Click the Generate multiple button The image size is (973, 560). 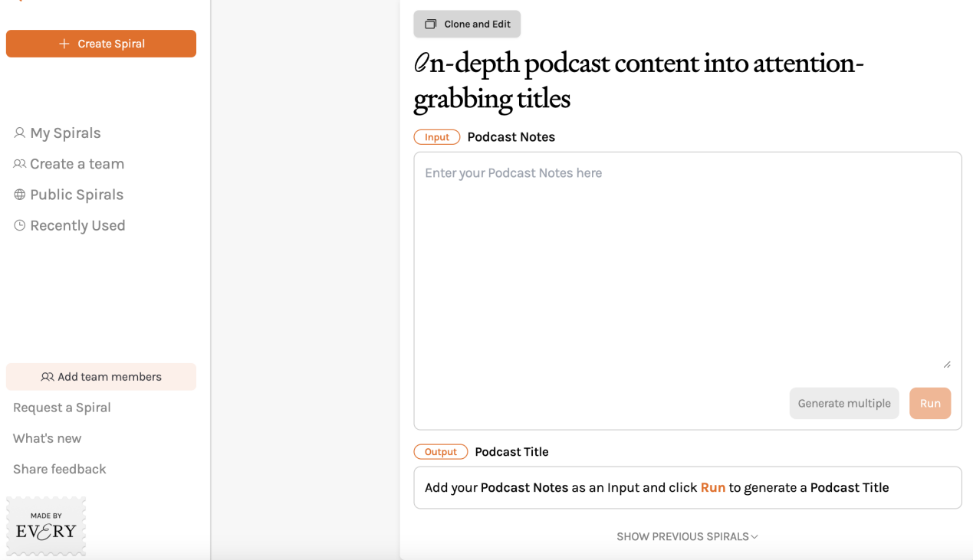pyautogui.click(x=844, y=404)
